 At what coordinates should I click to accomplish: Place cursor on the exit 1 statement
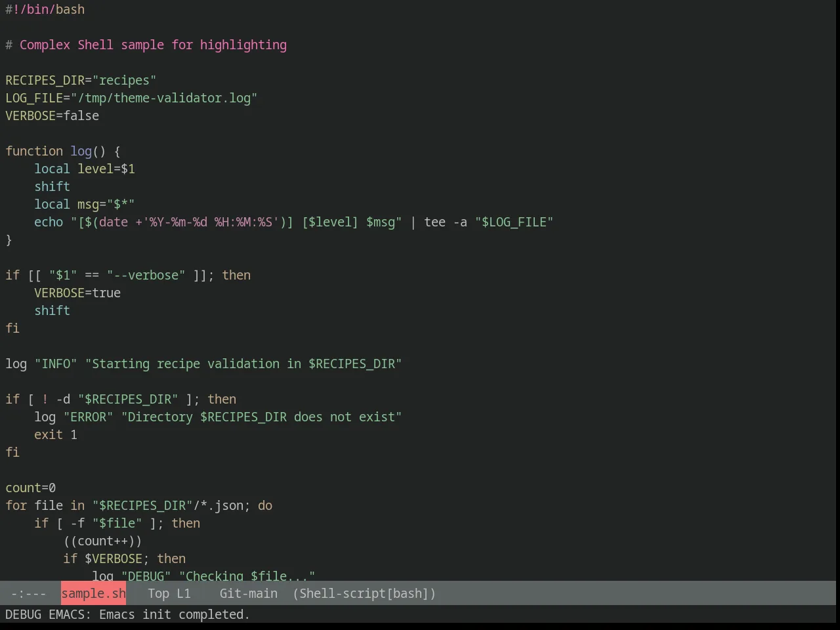click(56, 434)
